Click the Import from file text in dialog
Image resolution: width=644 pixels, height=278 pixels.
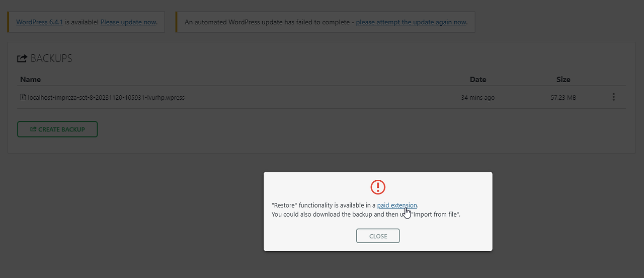pyautogui.click(x=436, y=214)
